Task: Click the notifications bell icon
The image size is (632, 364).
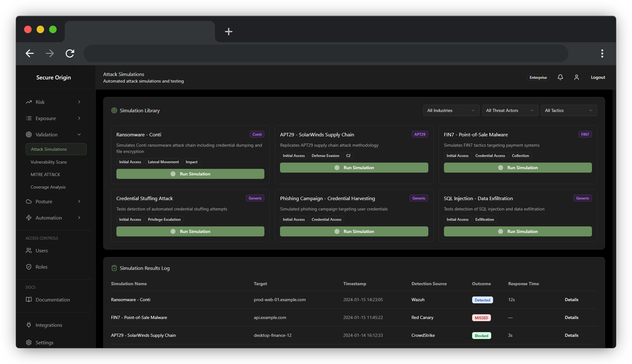Action: [x=560, y=77]
